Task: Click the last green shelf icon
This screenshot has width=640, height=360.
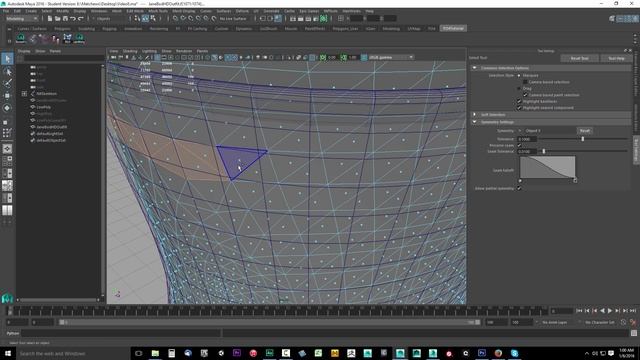Action: tap(79, 39)
